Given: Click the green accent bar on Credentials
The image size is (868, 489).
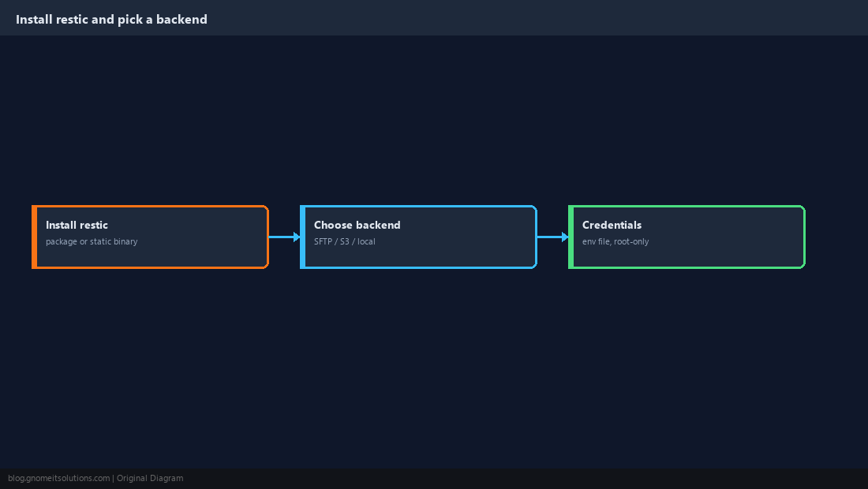Looking at the screenshot, I should (571, 237).
